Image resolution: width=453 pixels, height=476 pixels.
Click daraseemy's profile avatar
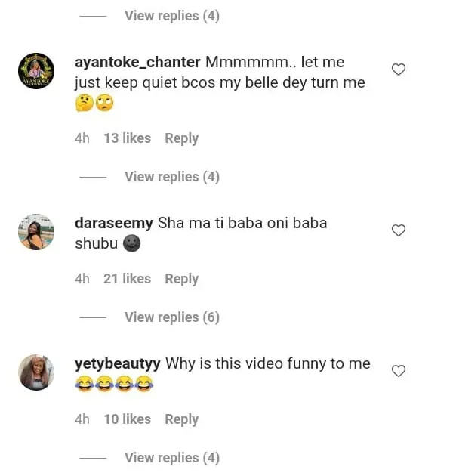click(x=36, y=231)
